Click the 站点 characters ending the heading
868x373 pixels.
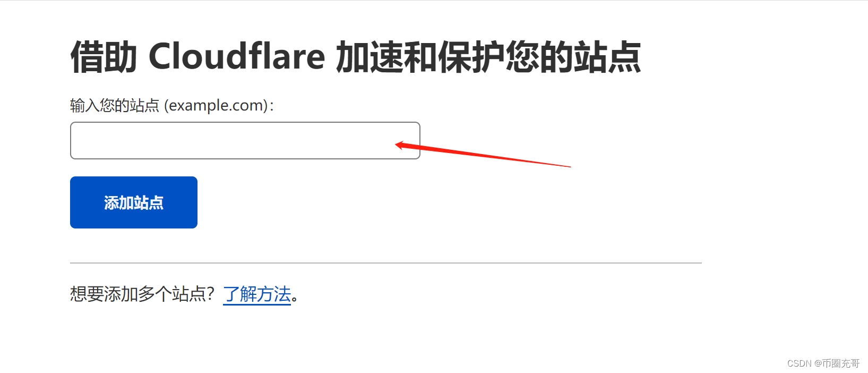(608, 57)
